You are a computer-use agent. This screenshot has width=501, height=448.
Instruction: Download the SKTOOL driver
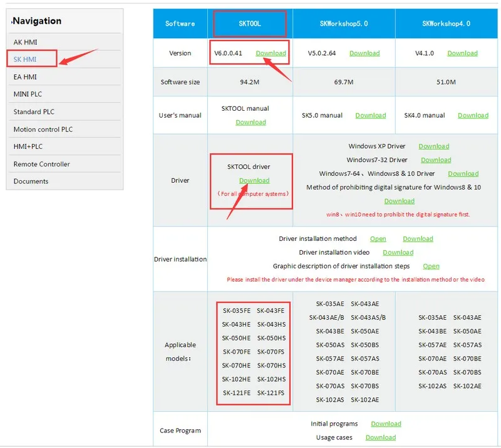[x=254, y=180]
